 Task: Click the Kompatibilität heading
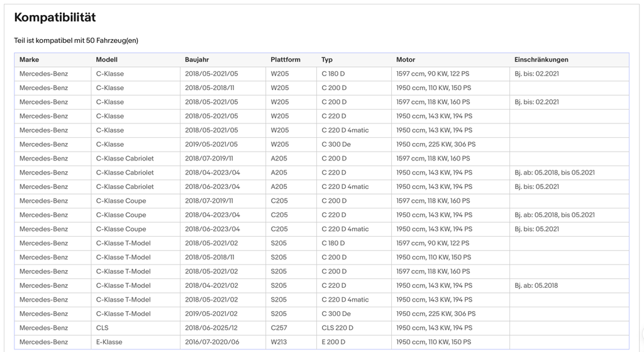click(55, 17)
